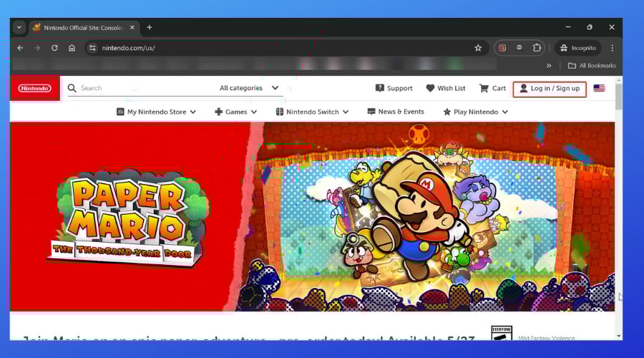The width and height of the screenshot is (644, 358).
Task: Select the Nintendo Official Site tab
Action: point(84,27)
